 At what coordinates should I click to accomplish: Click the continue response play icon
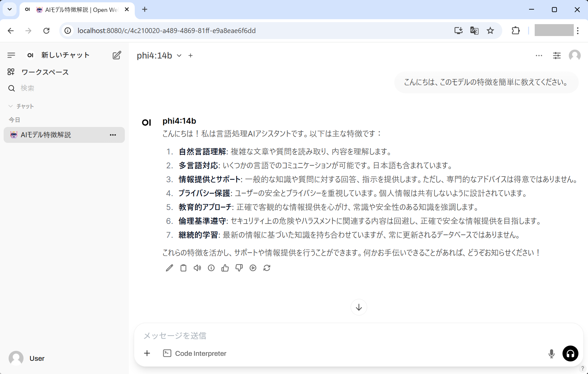(x=253, y=268)
